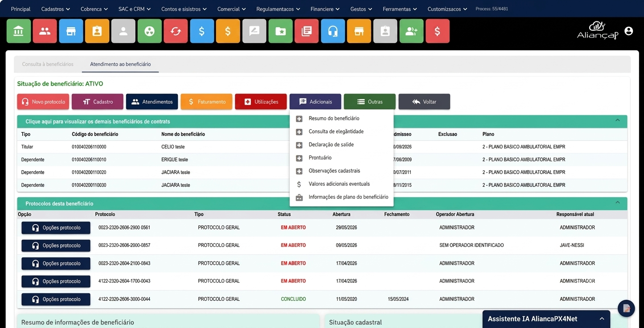Click the Adicionais button

(x=316, y=102)
